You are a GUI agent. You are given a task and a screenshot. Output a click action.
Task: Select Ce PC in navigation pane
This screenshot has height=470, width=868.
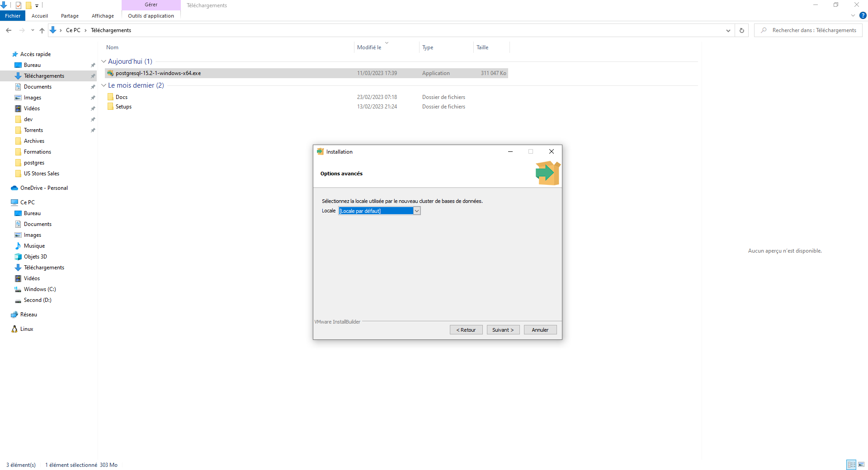coord(27,202)
